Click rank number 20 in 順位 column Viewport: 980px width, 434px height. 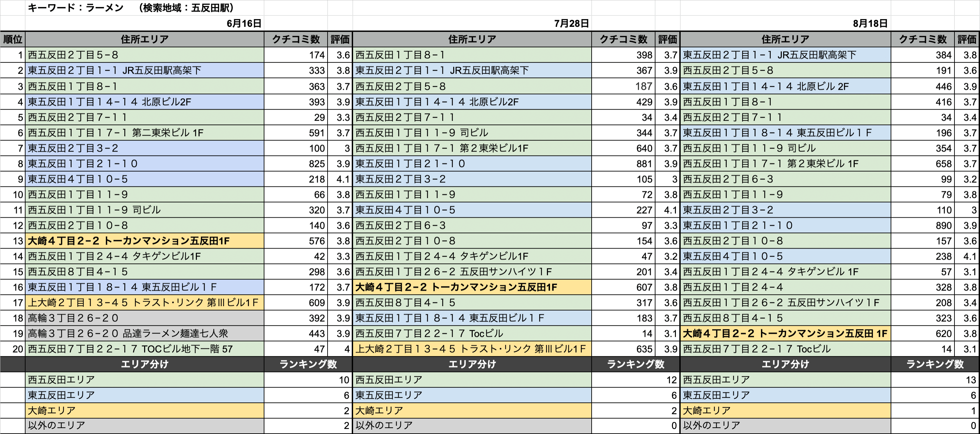pyautogui.click(x=12, y=349)
